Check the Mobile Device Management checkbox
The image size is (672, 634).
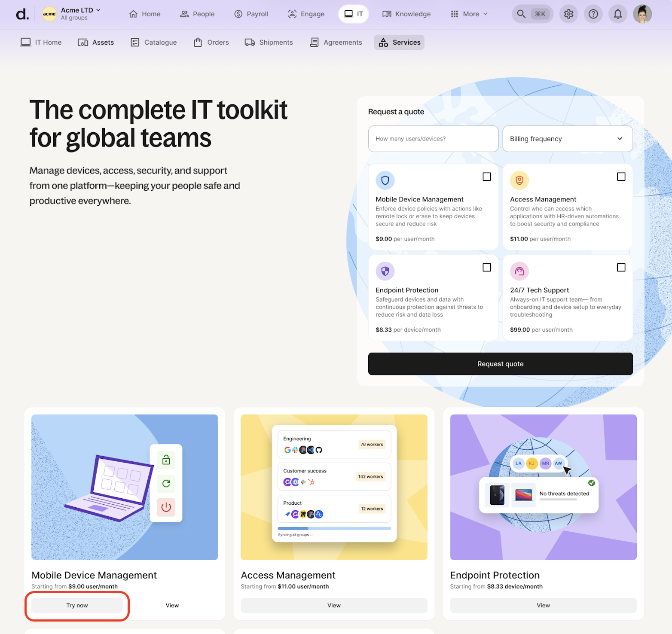[487, 177]
